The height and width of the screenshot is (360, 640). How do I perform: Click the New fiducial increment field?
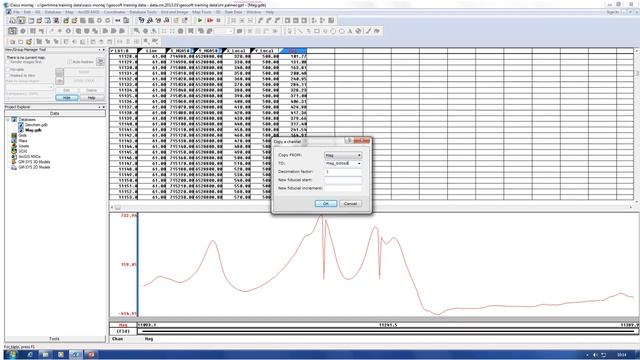(343, 188)
